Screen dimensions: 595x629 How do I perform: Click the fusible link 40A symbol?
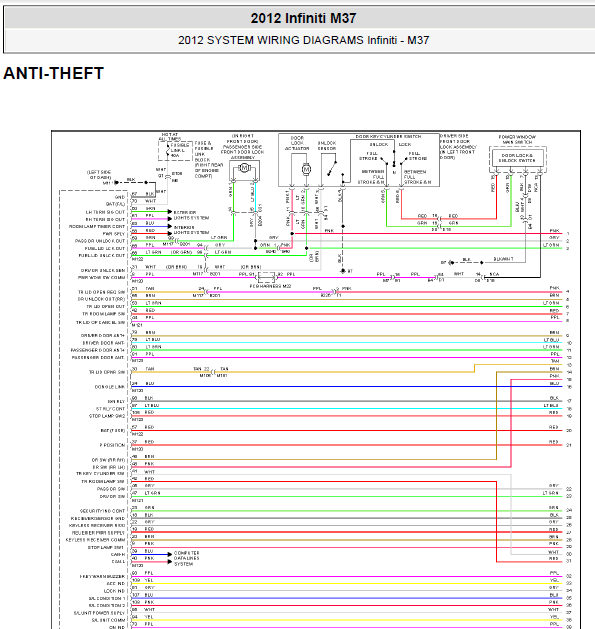[168, 152]
